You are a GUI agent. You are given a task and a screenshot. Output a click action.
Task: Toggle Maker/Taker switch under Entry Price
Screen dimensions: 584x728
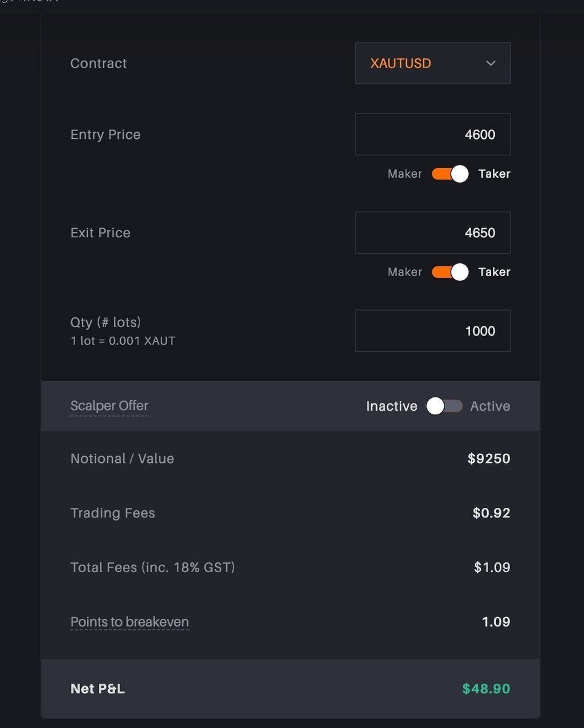pyautogui.click(x=451, y=174)
